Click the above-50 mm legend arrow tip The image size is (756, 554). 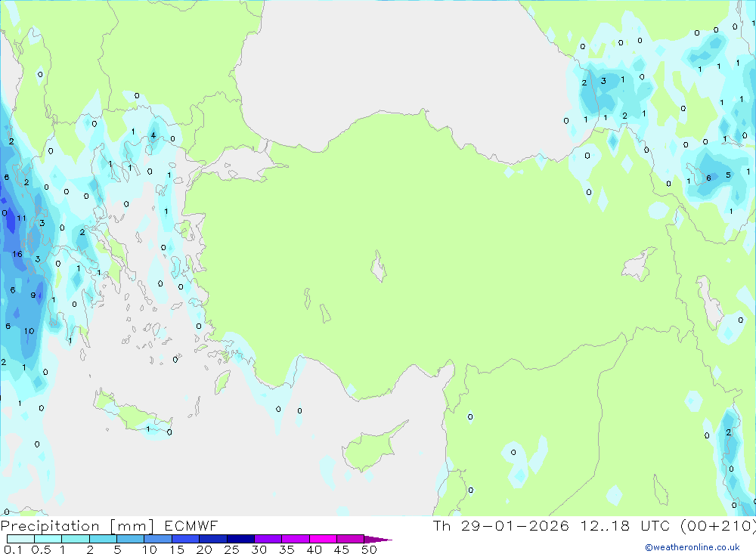(x=378, y=540)
